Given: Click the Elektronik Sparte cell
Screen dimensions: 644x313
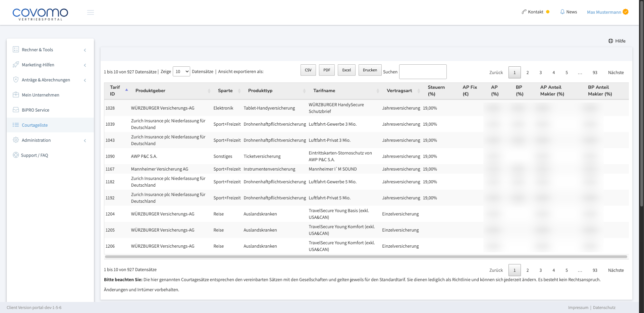Looking at the screenshot, I should (x=223, y=108).
